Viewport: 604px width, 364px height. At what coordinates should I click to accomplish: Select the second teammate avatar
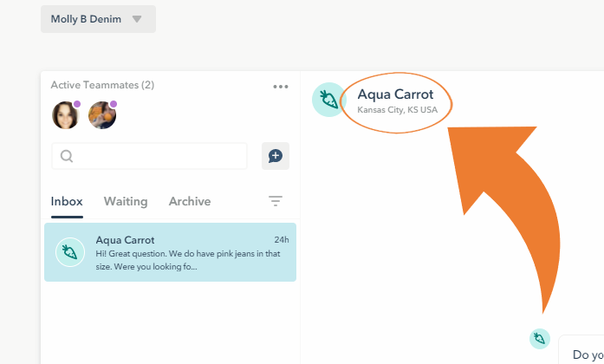(x=102, y=115)
